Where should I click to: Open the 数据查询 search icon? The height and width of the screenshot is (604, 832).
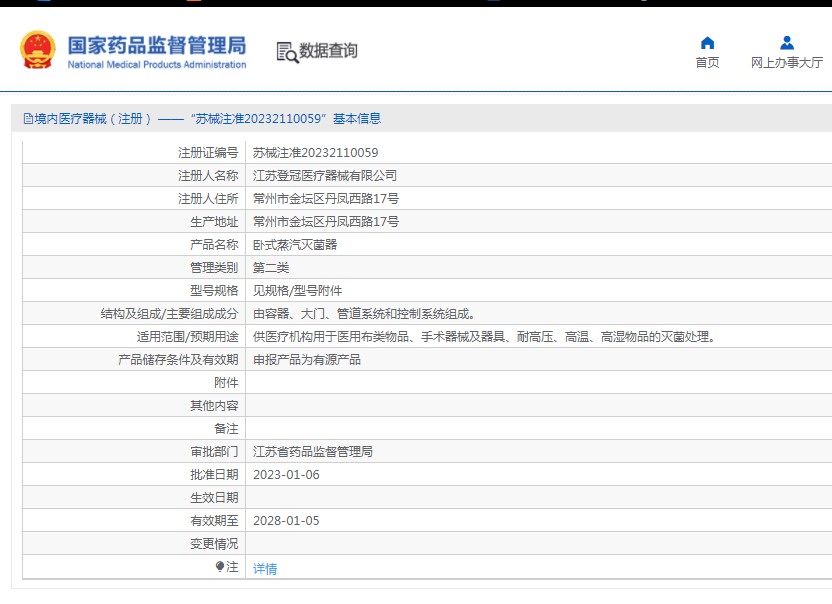[x=288, y=52]
